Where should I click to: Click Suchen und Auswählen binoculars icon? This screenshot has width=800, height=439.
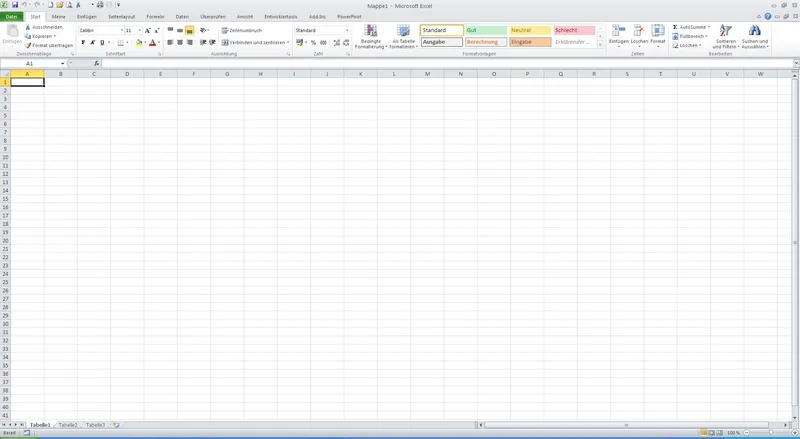pyautogui.click(x=754, y=32)
